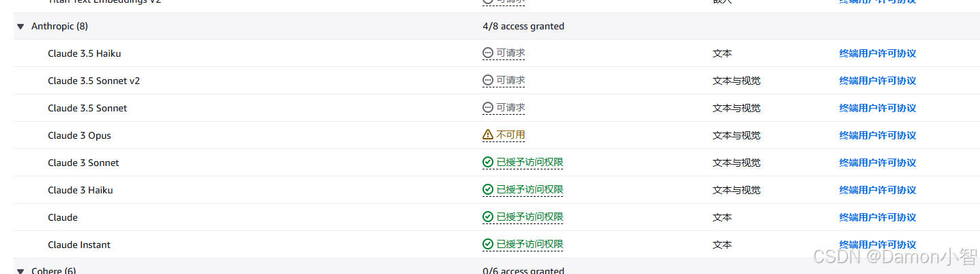The width and height of the screenshot is (980, 274).
Task: Select the Cohere (6) group label
Action: click(54, 271)
